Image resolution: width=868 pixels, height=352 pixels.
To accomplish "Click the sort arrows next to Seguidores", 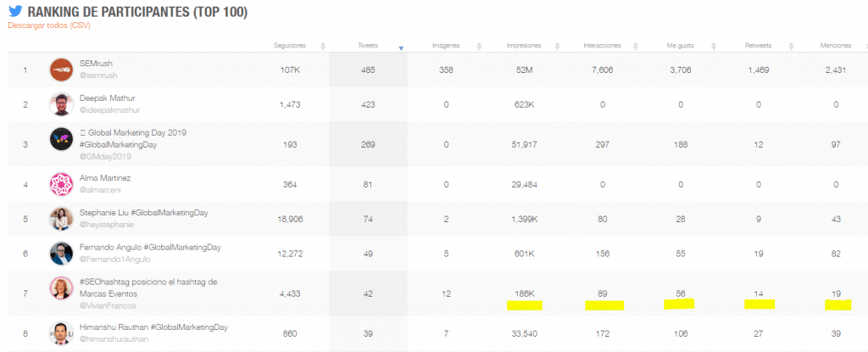I will point(323,46).
